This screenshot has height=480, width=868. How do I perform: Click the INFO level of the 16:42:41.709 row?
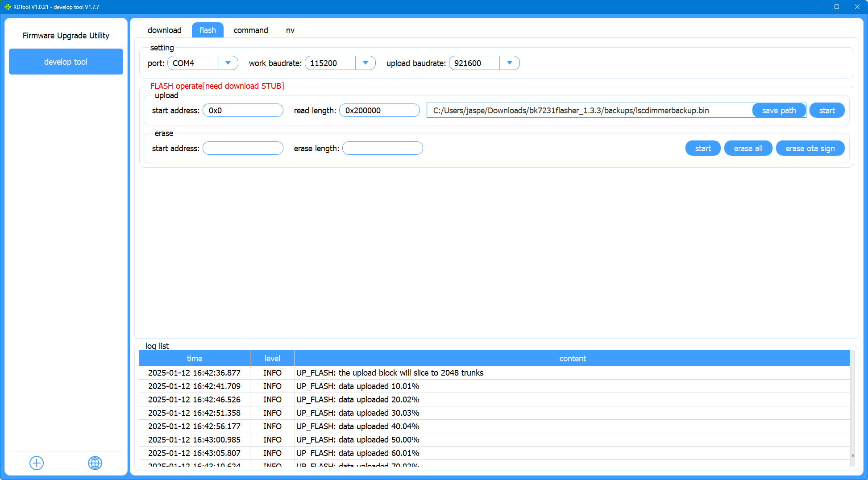[272, 386]
